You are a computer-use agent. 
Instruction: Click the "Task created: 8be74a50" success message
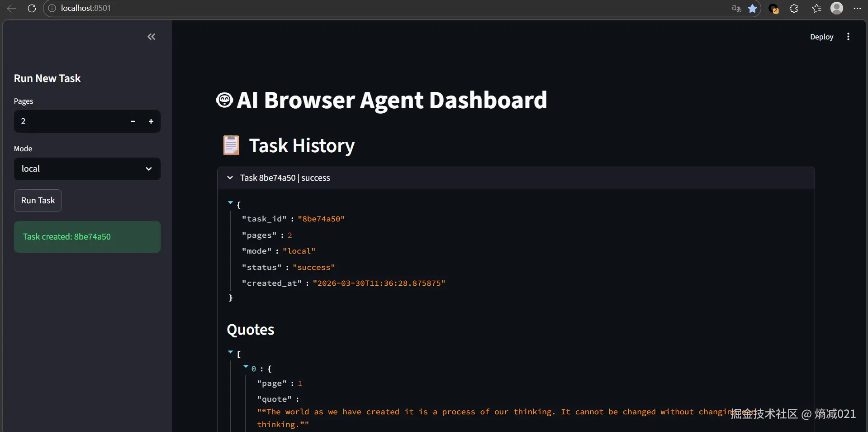pos(87,237)
